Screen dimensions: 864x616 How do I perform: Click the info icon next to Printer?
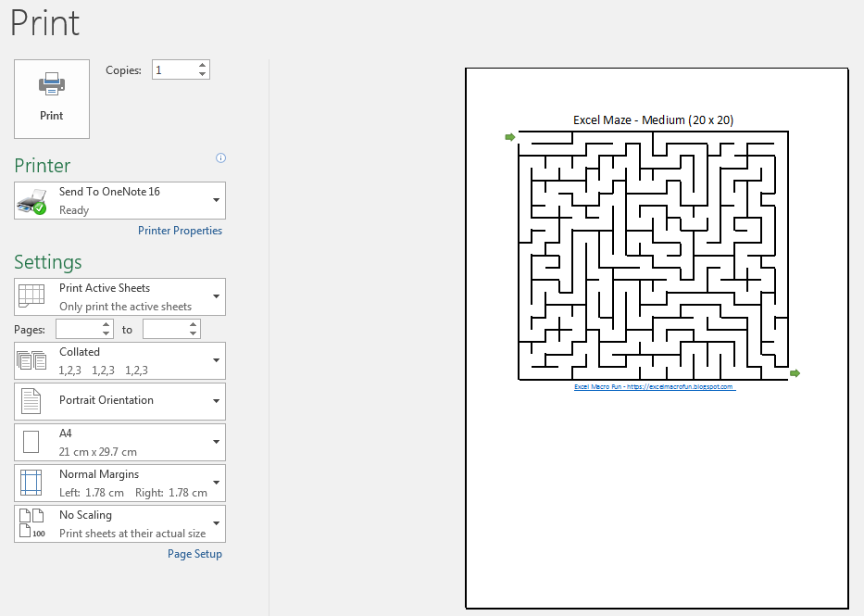tap(220, 157)
